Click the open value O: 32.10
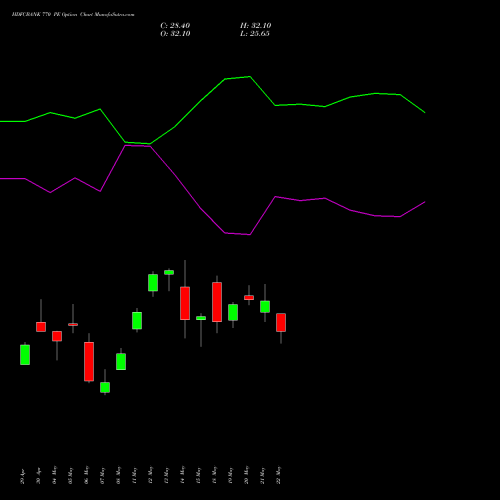This screenshot has height=500, width=500. (175, 34)
